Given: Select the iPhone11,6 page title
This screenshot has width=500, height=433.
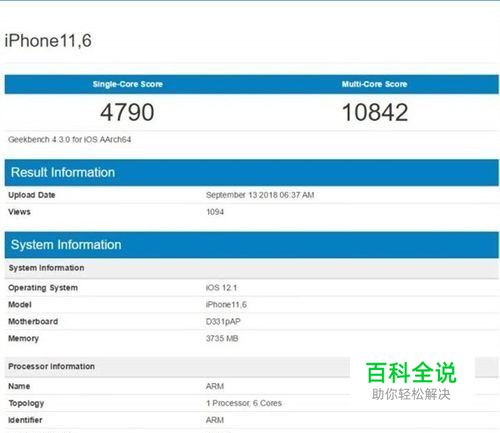Looking at the screenshot, I should click(x=48, y=41).
